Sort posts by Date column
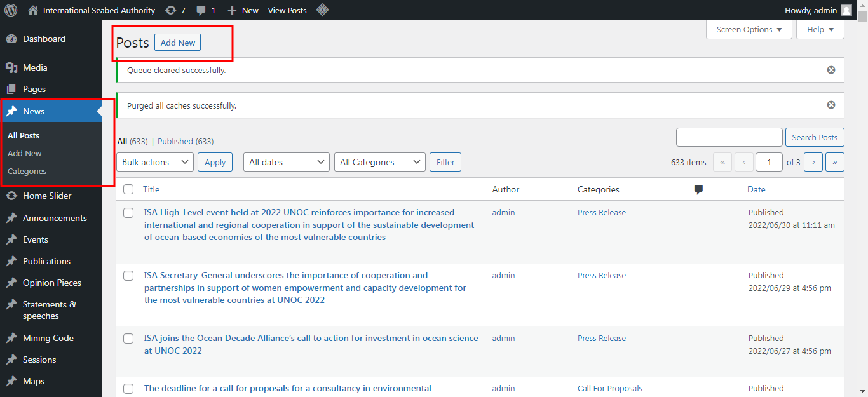The height and width of the screenshot is (397, 868). pos(756,189)
